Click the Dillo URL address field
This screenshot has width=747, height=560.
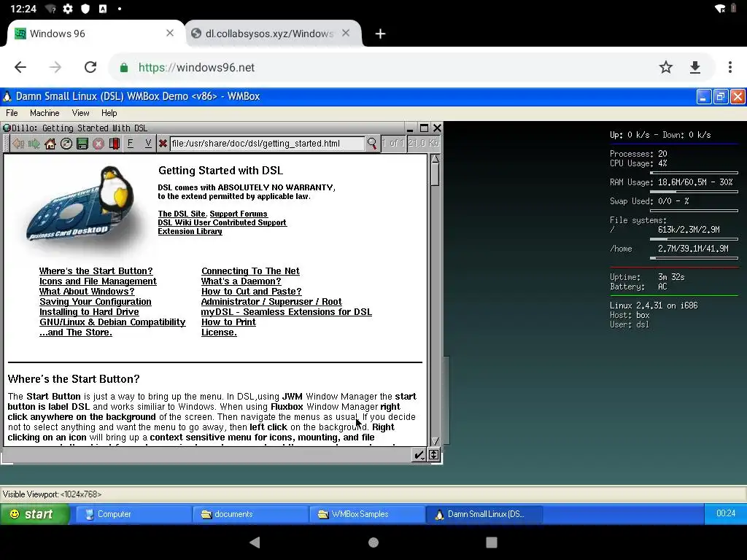267,144
